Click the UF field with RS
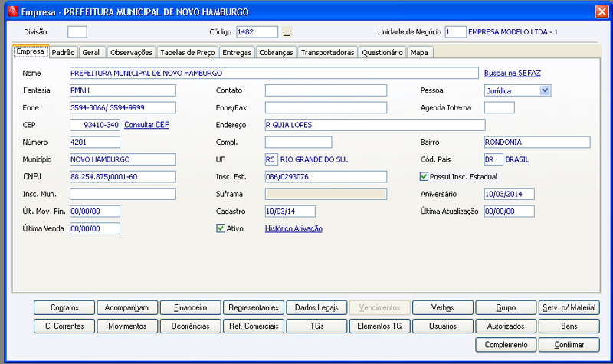 [x=271, y=159]
